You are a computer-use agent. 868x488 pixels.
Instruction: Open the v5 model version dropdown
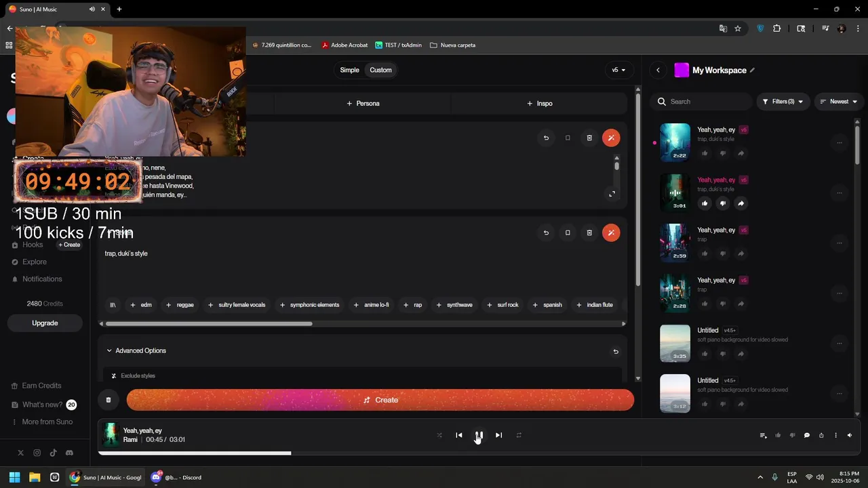[618, 70]
